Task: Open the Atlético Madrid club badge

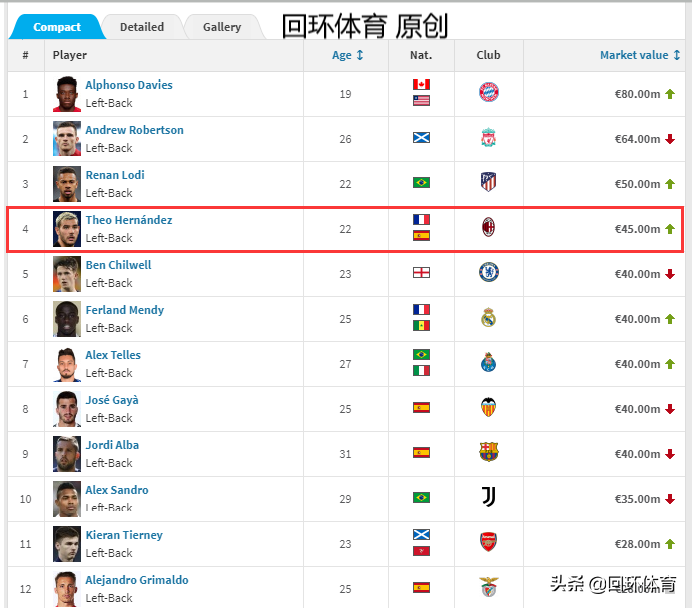Action: point(488,182)
